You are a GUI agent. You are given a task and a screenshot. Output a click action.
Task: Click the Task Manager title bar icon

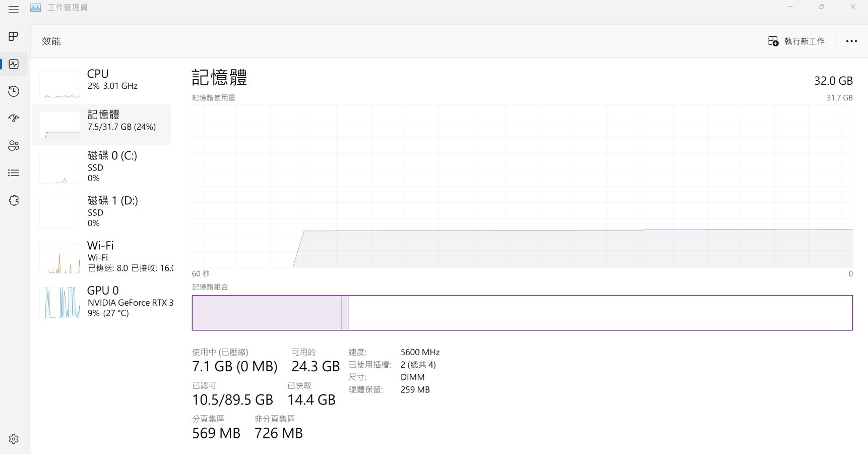point(35,8)
